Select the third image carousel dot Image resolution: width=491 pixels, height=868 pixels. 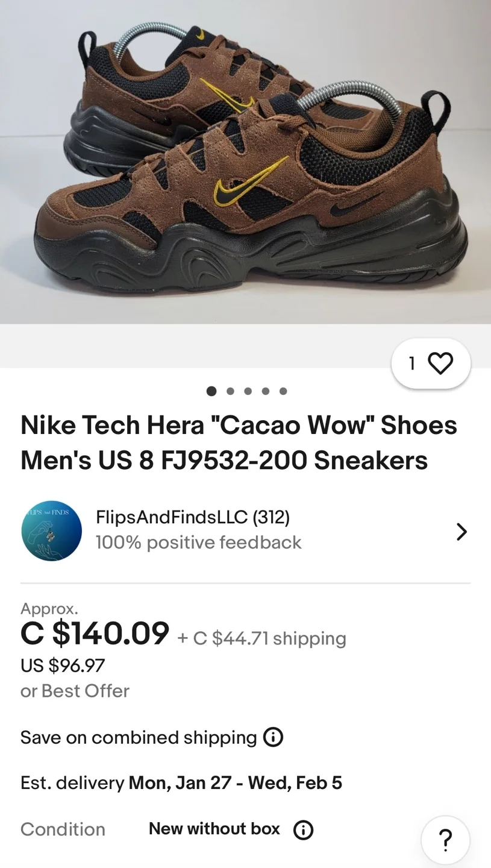(248, 391)
